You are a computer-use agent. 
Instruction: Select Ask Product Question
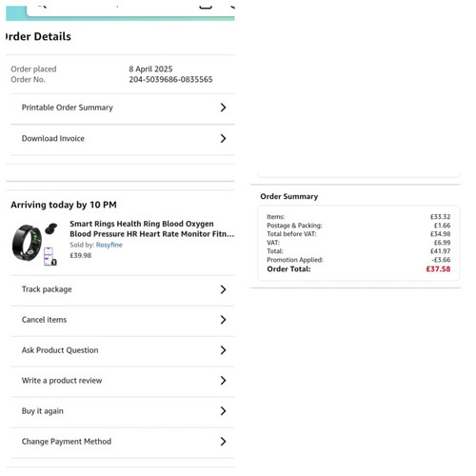[123, 350]
